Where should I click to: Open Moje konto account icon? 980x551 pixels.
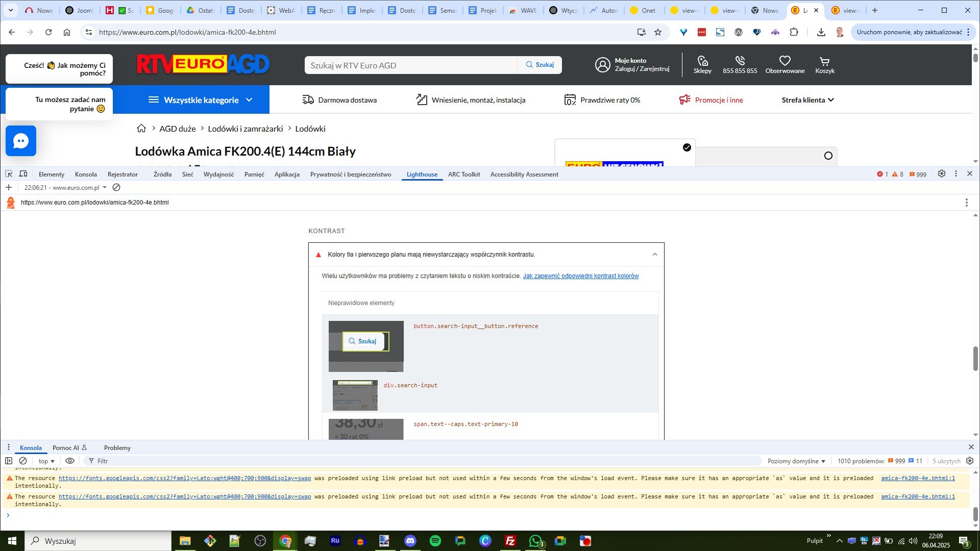pos(603,65)
